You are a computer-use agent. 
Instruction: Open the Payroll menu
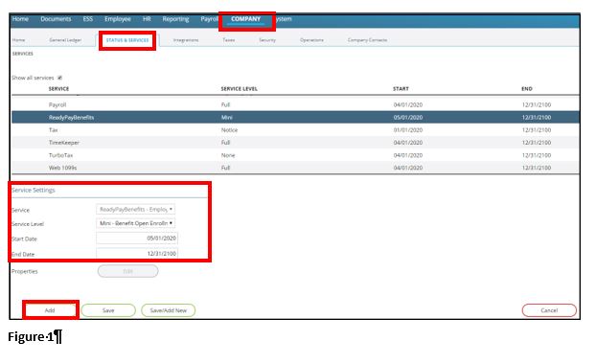pyautogui.click(x=210, y=19)
